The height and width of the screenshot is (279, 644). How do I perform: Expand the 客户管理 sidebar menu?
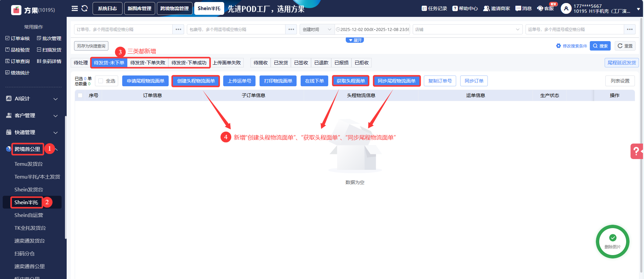(x=32, y=116)
